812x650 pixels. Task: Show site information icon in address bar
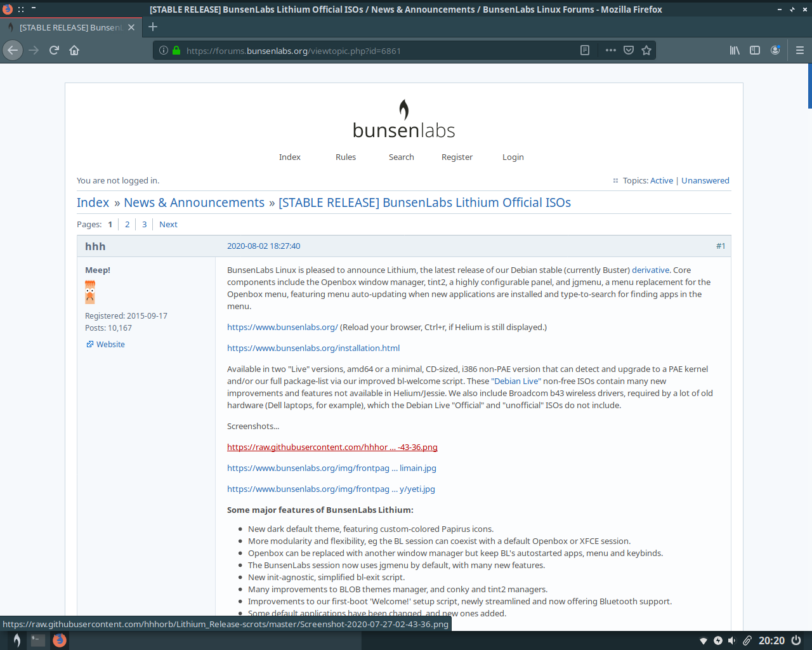(164, 50)
